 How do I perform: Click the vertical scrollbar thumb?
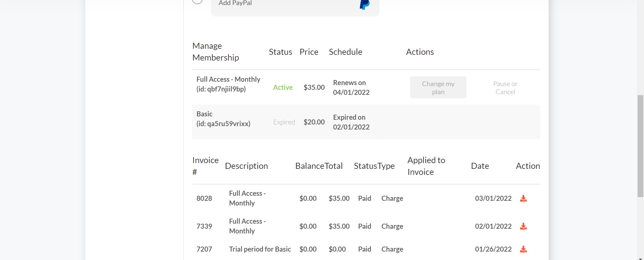pos(640,146)
